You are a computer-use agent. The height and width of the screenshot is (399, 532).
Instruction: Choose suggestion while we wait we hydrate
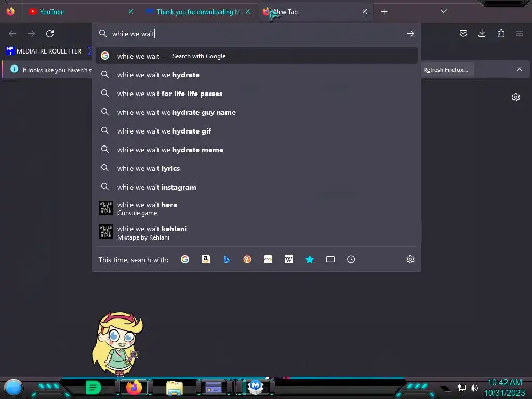tap(257, 75)
